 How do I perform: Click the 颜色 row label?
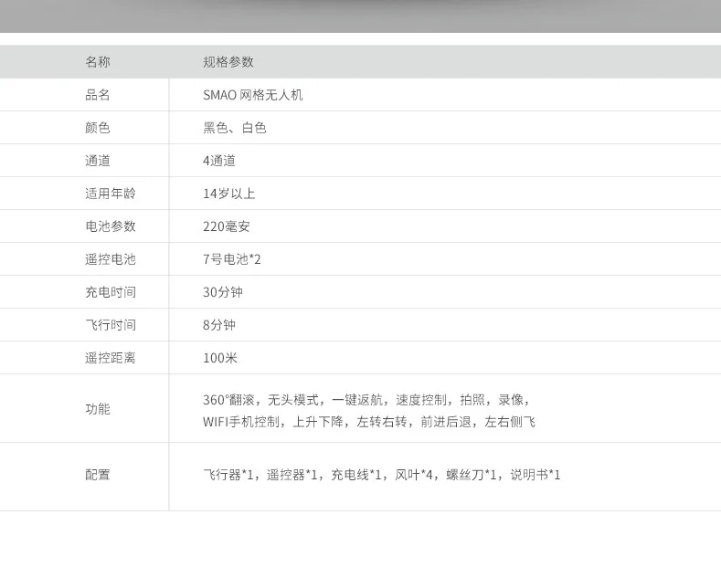click(x=98, y=127)
